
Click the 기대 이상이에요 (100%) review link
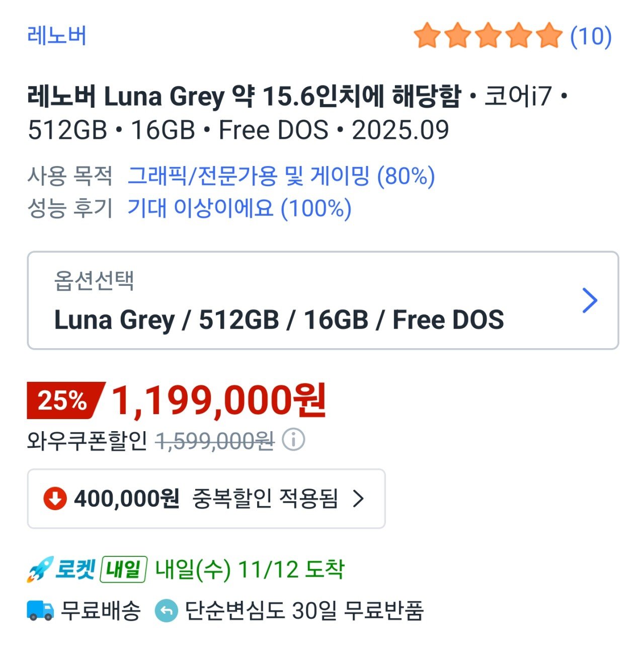click(238, 208)
